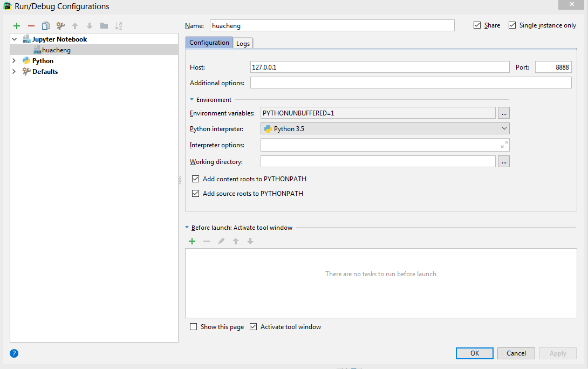Expand the Python tree node
The width and height of the screenshot is (588, 369).
pyautogui.click(x=13, y=60)
